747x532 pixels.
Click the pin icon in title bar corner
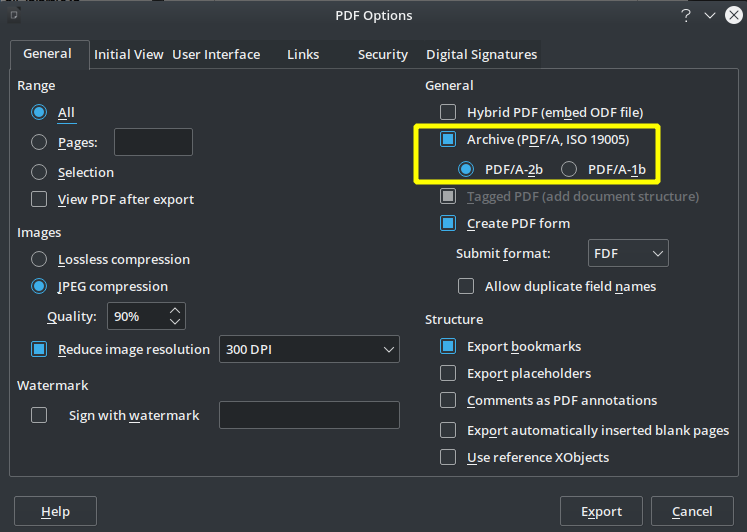[x=13, y=14]
